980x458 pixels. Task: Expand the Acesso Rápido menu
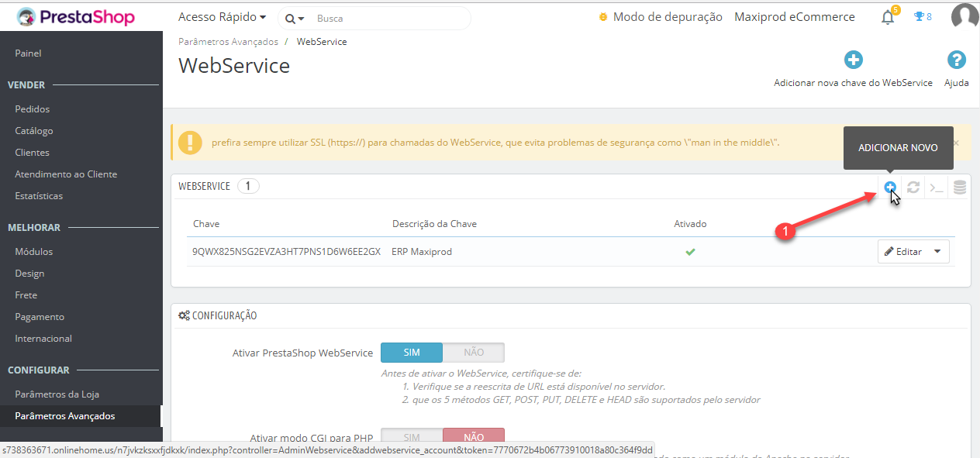[x=222, y=17]
